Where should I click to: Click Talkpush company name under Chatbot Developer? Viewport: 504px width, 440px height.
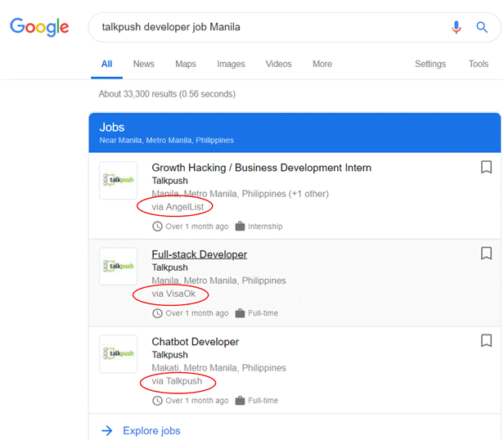[169, 355]
